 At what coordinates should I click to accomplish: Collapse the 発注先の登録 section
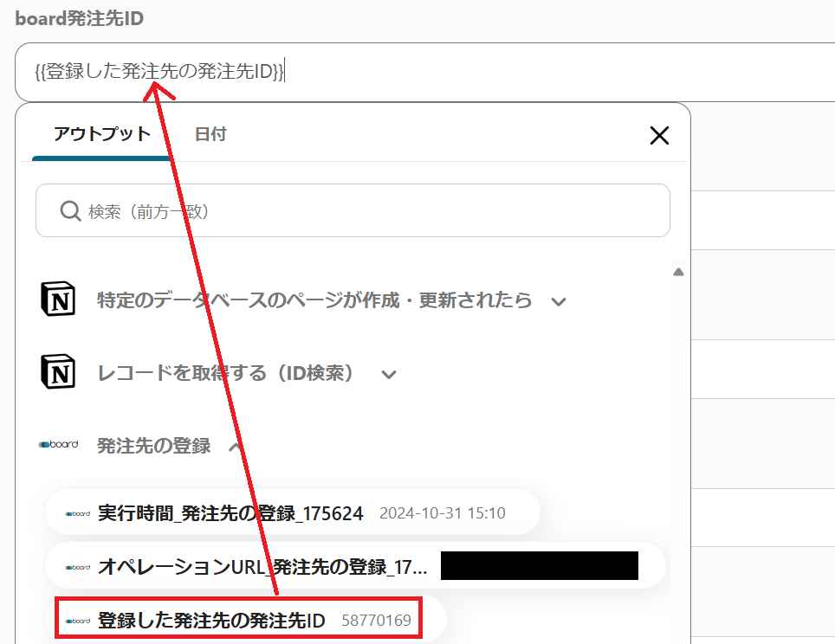click(236, 446)
